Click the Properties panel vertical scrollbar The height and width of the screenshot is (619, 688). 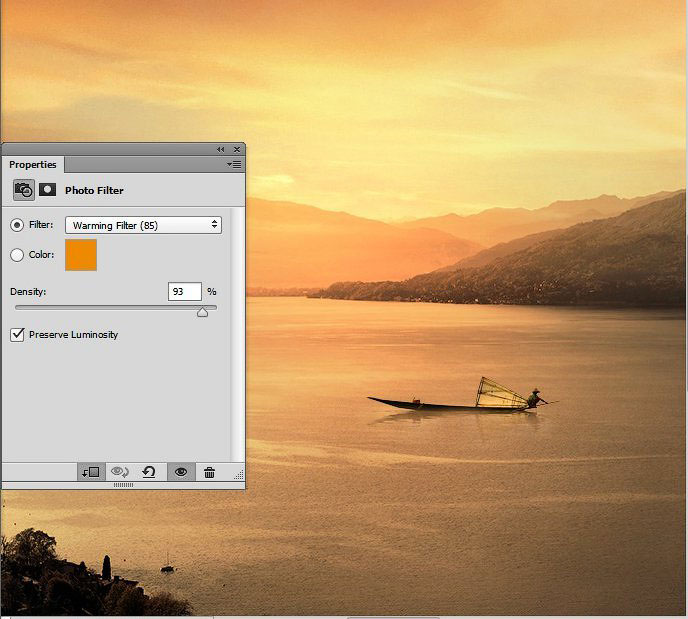click(237, 335)
